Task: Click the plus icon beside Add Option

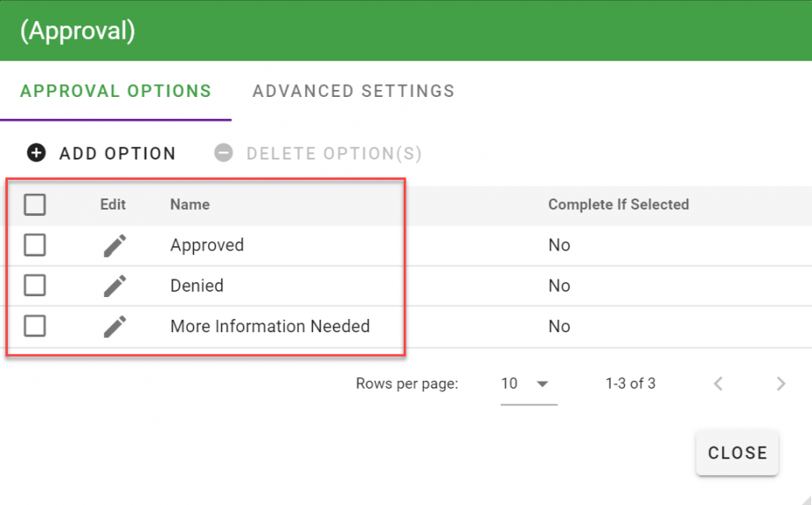Action: [x=36, y=153]
